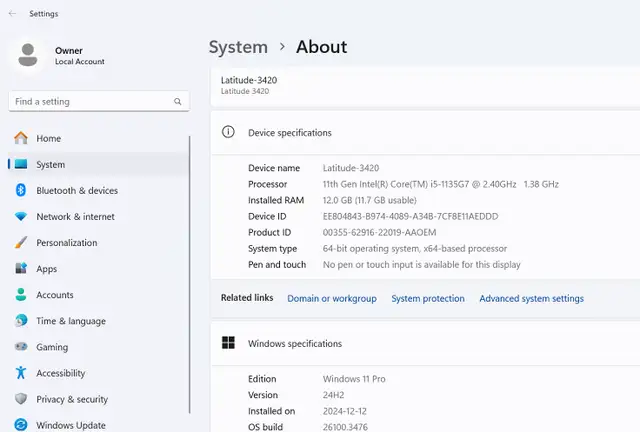
Task: Collapse the Windows specifications header
Action: coord(425,343)
